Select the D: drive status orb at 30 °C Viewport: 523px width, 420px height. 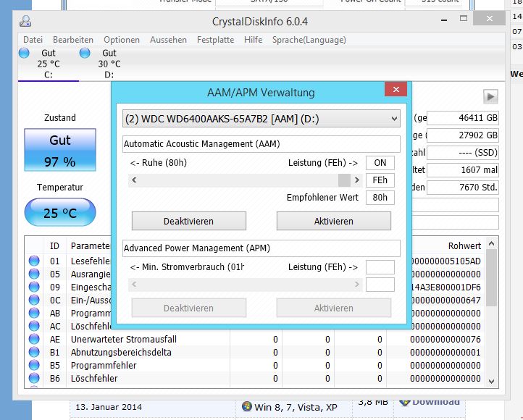pyautogui.click(x=85, y=53)
